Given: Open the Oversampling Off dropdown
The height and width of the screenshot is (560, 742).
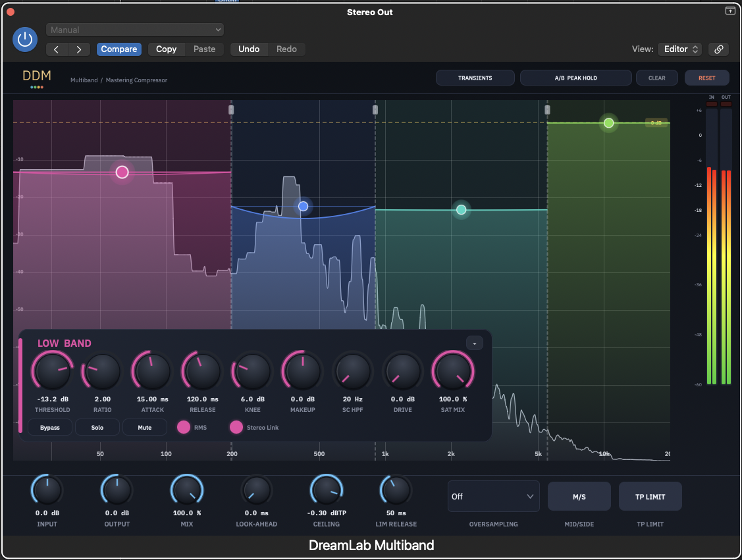Looking at the screenshot, I should coord(494,496).
